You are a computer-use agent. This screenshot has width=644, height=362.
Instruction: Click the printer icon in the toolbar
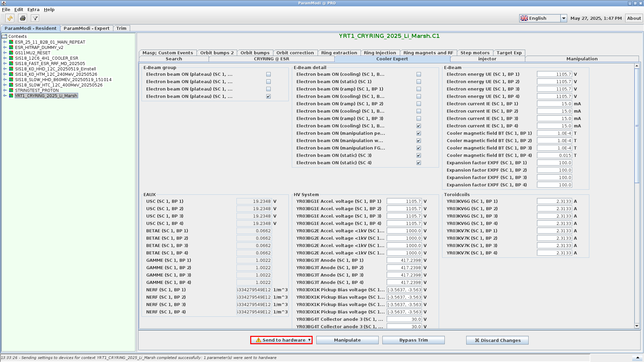point(22,18)
